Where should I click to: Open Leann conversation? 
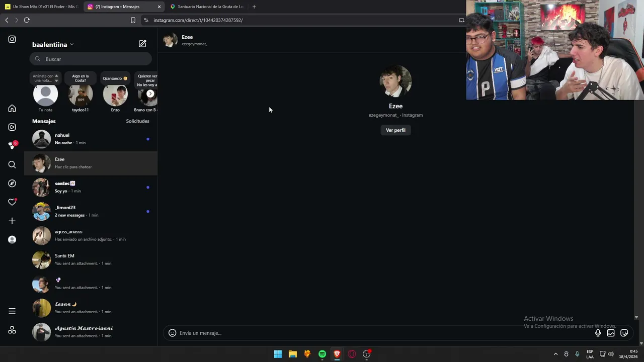pos(91,308)
